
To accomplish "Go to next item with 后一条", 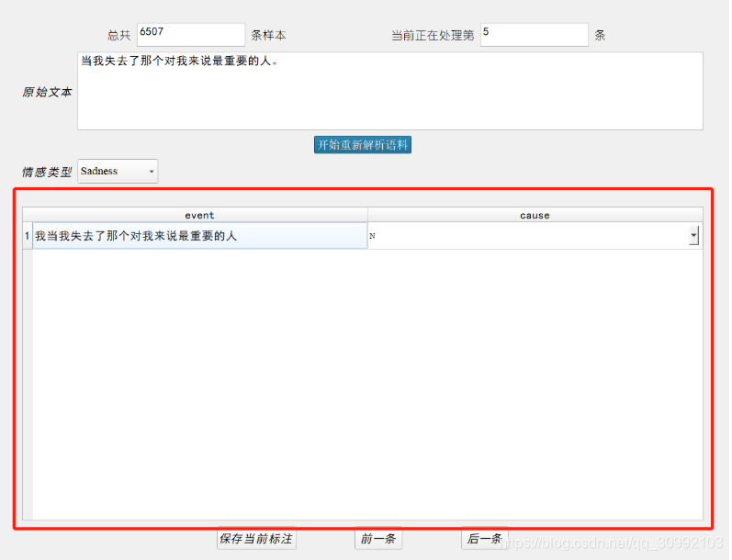I will 485,539.
